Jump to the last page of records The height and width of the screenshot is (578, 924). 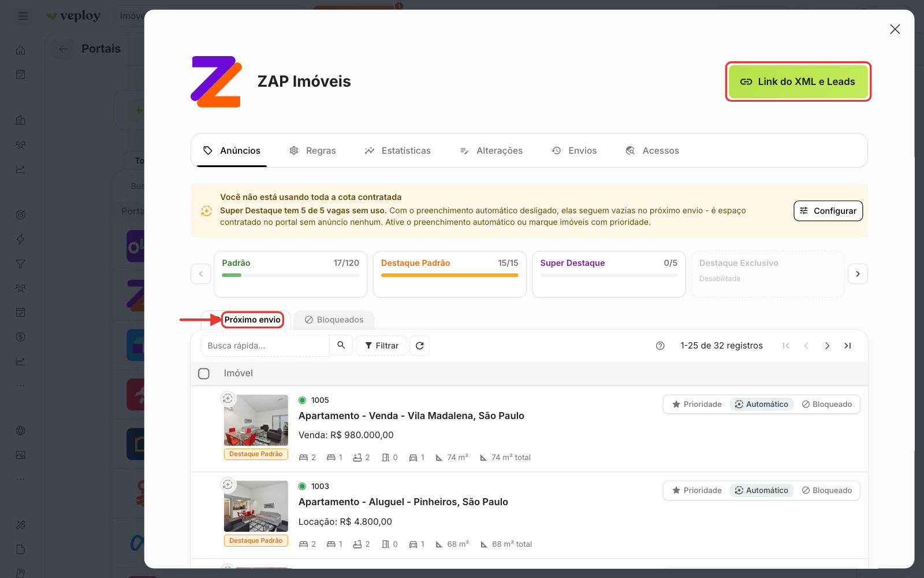pos(848,346)
